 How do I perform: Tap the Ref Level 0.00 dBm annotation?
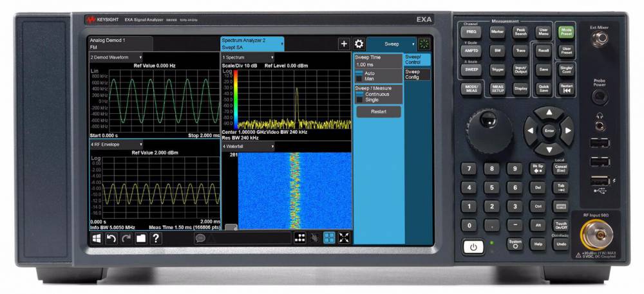tap(287, 66)
